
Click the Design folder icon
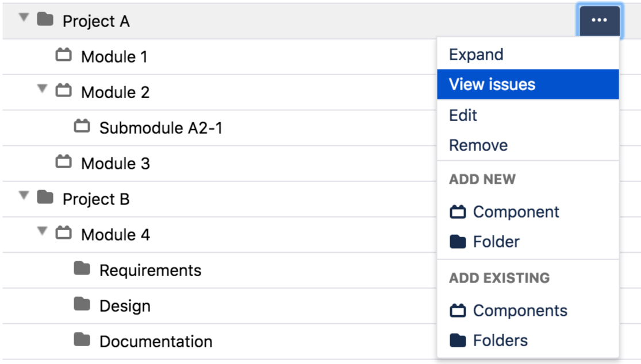(82, 304)
